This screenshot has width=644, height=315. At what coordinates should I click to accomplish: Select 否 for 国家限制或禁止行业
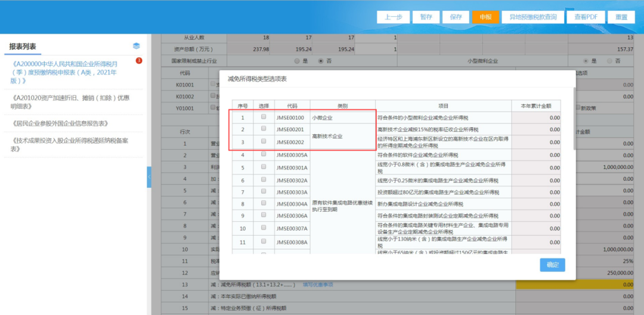[x=321, y=61]
